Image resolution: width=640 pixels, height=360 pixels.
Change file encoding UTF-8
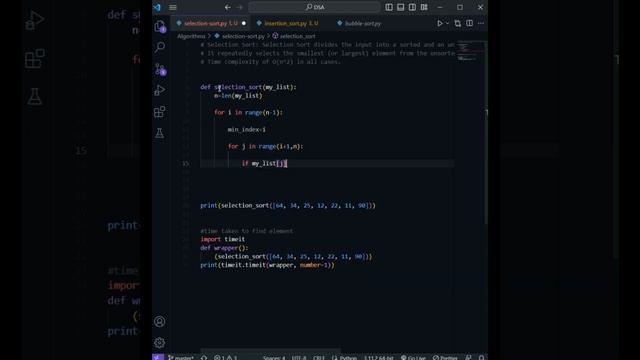299,358
